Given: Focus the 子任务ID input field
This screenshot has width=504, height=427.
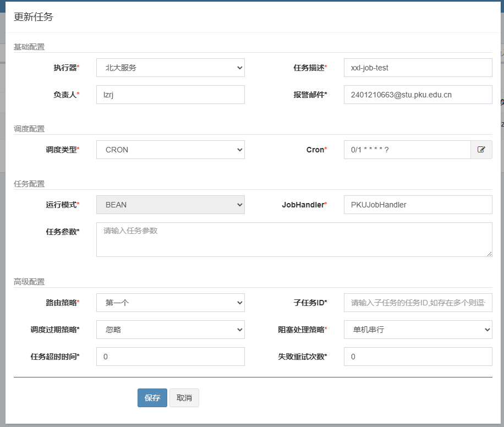Looking at the screenshot, I should pyautogui.click(x=418, y=303).
